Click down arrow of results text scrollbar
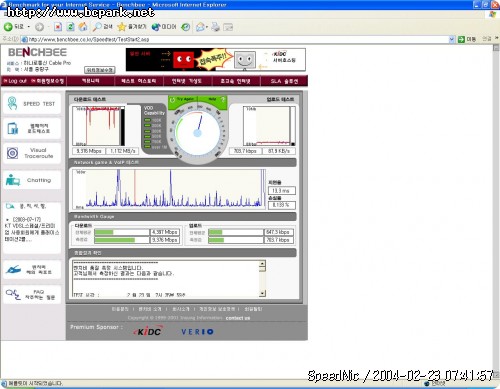 point(262,293)
